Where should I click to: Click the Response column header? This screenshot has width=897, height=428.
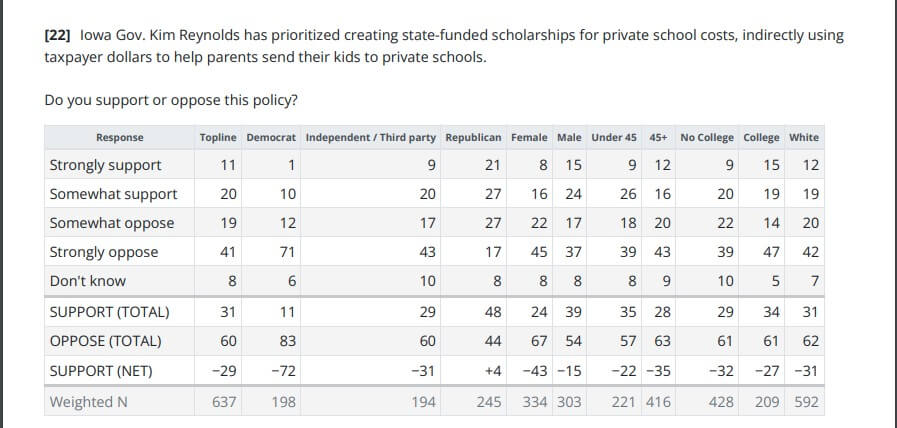pyautogui.click(x=119, y=137)
